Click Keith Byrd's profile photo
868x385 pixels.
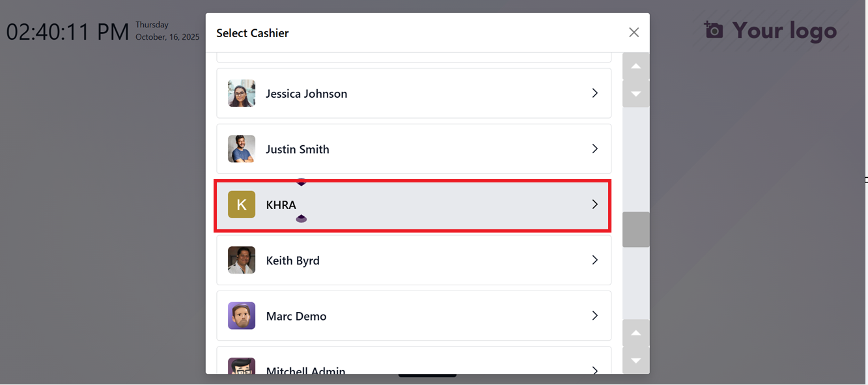242,261
